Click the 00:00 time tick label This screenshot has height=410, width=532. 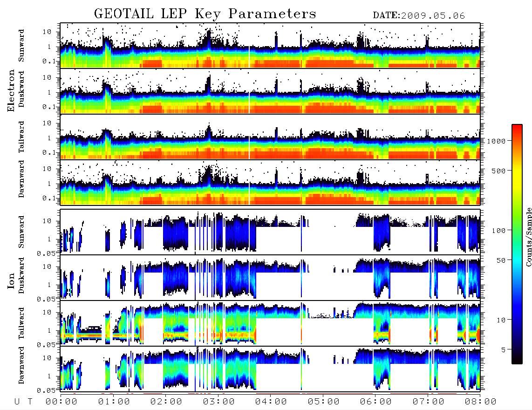tap(61, 402)
